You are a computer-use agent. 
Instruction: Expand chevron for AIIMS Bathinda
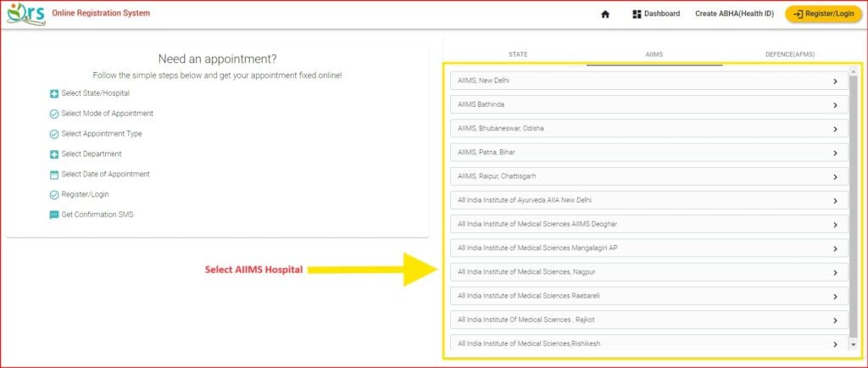click(x=835, y=105)
